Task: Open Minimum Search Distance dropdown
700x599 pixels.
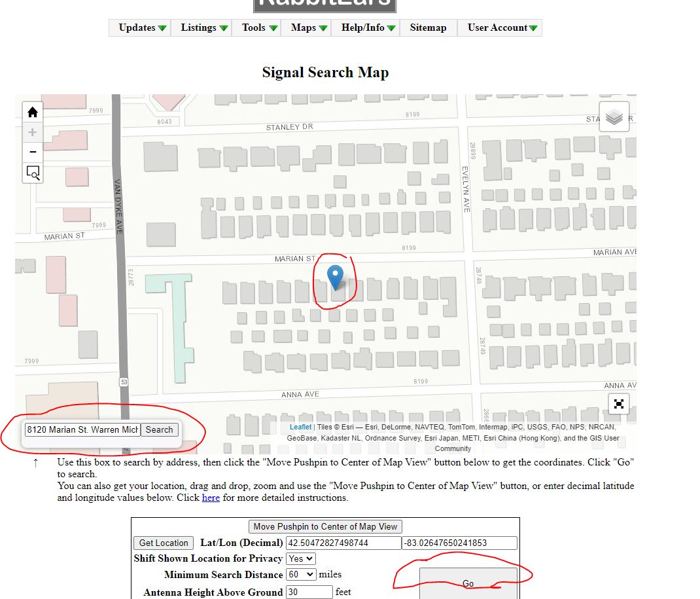Action: click(x=300, y=574)
